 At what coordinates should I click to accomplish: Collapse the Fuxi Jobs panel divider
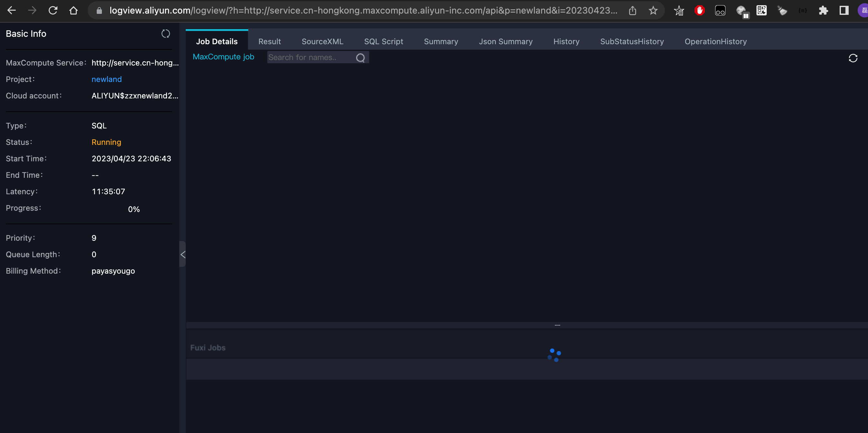click(557, 325)
